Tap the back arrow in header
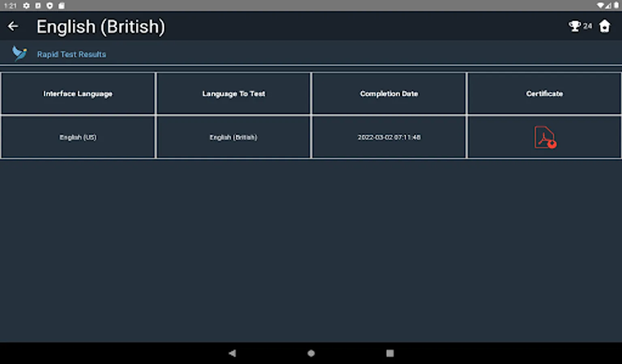Viewport: 622px width, 364px height. pos(13,26)
